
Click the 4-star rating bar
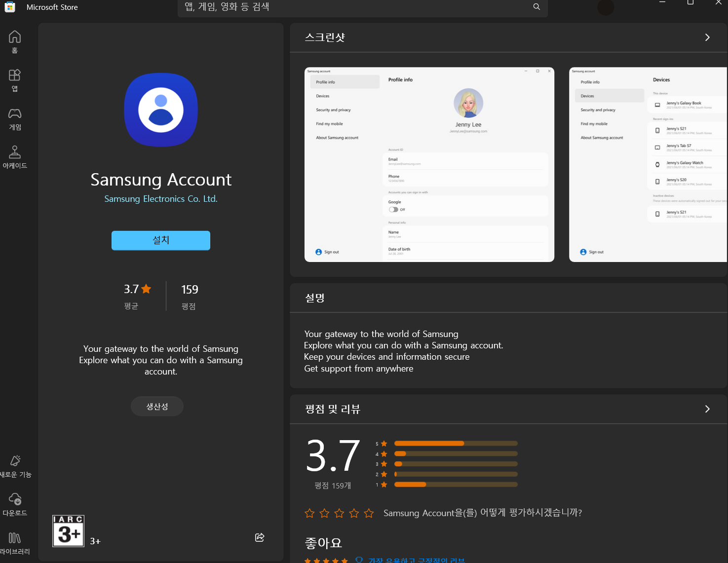point(456,453)
